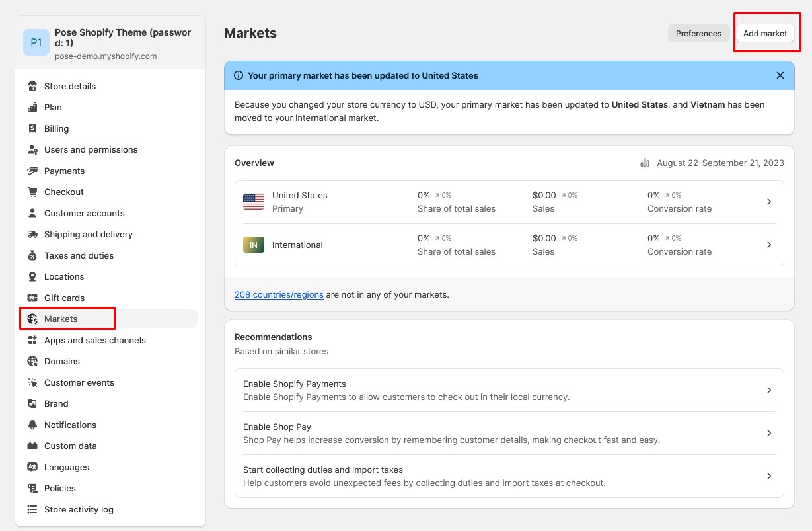Click the banner title about primary market

point(363,75)
